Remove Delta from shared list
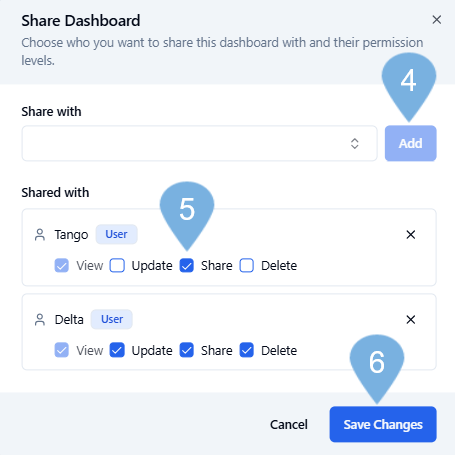Screen dimensions: 455x455 (x=411, y=320)
